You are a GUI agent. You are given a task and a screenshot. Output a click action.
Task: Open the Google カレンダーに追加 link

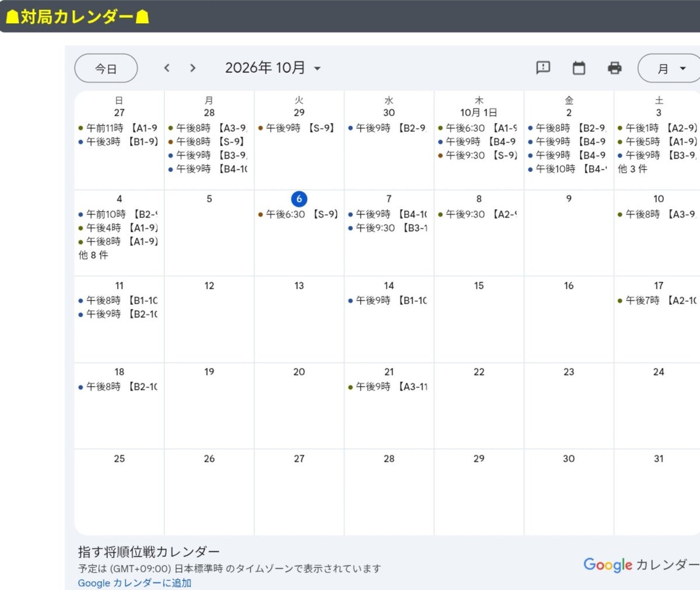pos(135,583)
